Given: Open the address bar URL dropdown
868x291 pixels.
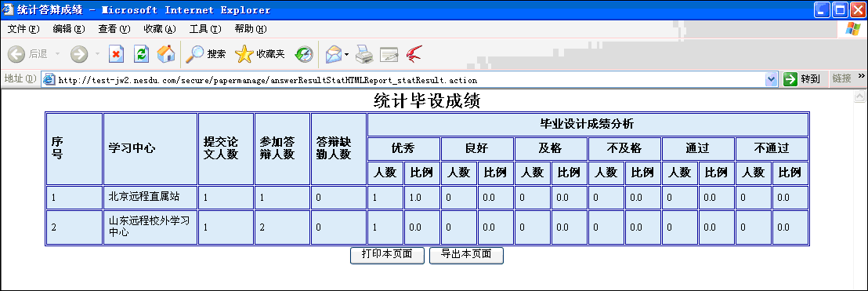Looking at the screenshot, I should point(771,80).
